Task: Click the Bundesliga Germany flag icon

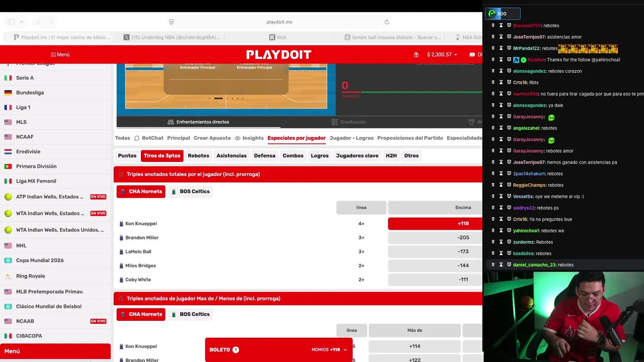Action: 8,93
